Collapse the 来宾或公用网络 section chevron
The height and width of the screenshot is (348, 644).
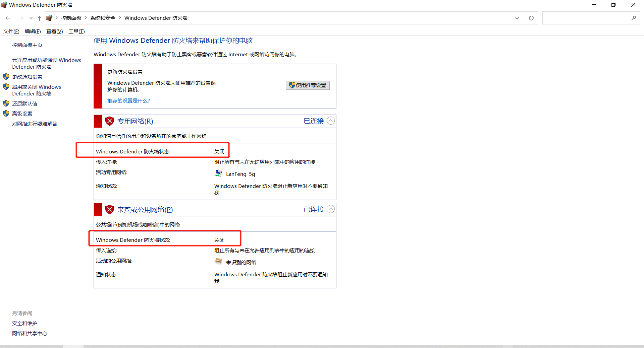pyautogui.click(x=331, y=209)
